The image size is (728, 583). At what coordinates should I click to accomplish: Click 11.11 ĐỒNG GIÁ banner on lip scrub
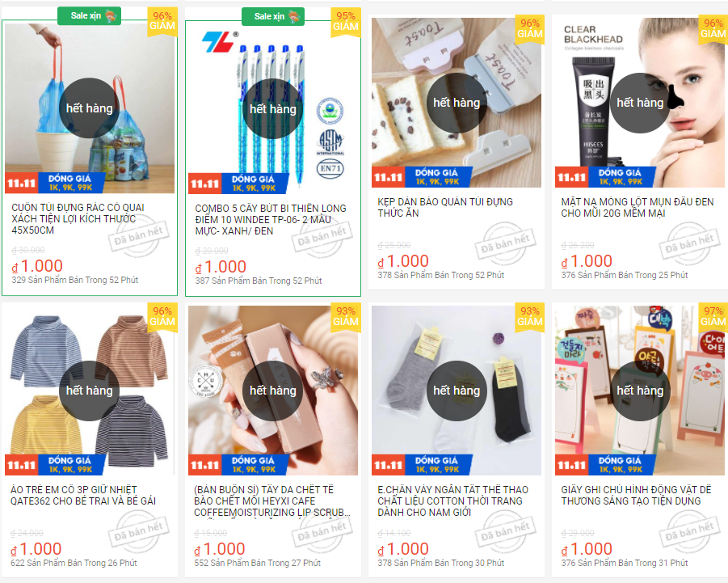click(238, 464)
